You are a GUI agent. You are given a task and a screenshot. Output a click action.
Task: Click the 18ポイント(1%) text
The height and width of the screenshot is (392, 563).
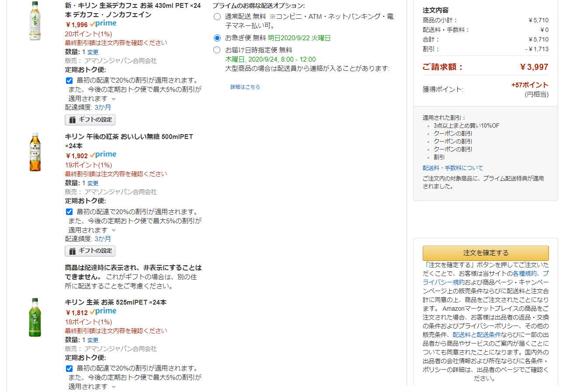point(88,322)
